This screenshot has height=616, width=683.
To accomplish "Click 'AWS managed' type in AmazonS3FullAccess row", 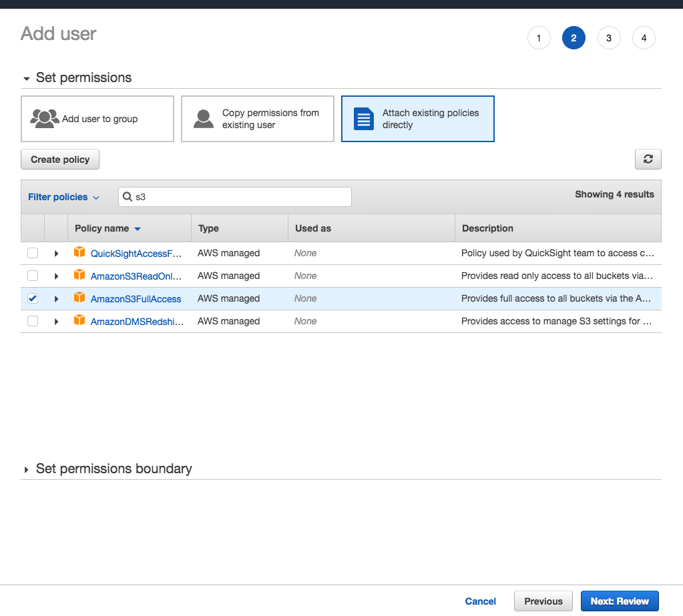I will (229, 298).
